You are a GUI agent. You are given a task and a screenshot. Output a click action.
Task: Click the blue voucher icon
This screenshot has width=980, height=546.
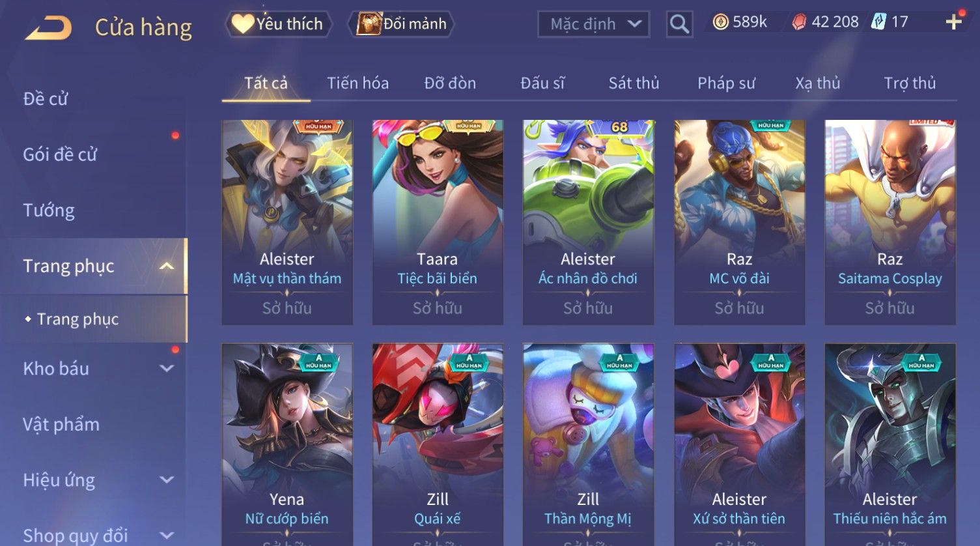coord(879,22)
